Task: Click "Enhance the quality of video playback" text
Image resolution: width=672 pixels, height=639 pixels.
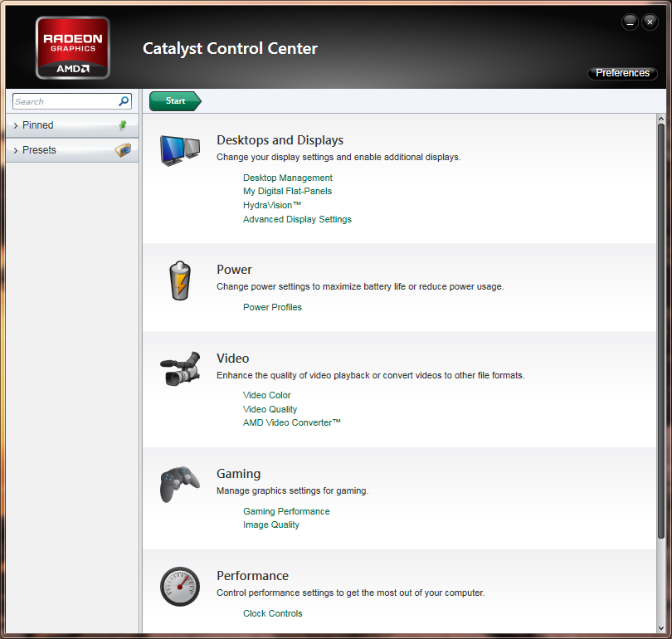Action: [x=370, y=375]
